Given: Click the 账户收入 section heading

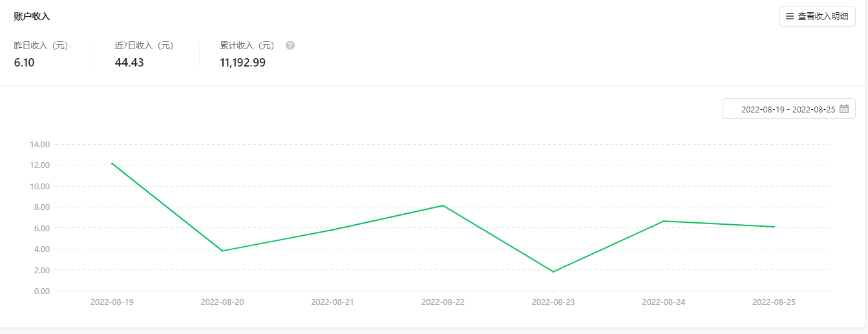Looking at the screenshot, I should point(32,17).
